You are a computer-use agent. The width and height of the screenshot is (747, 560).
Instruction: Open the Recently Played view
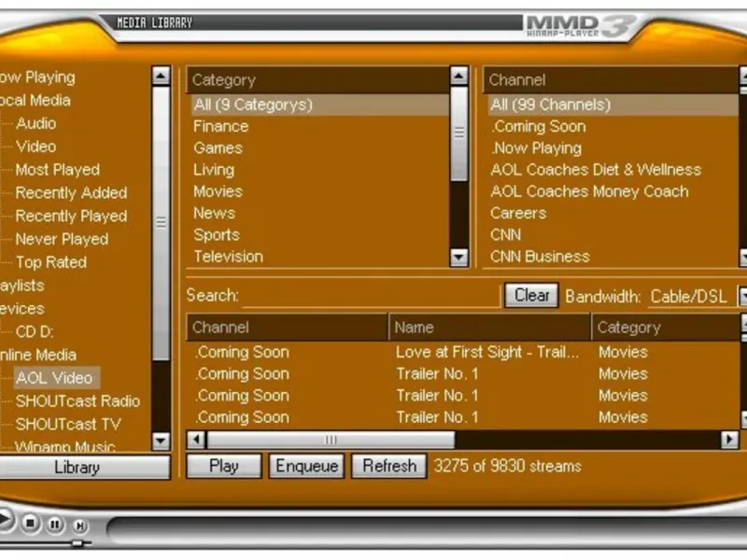pos(72,217)
